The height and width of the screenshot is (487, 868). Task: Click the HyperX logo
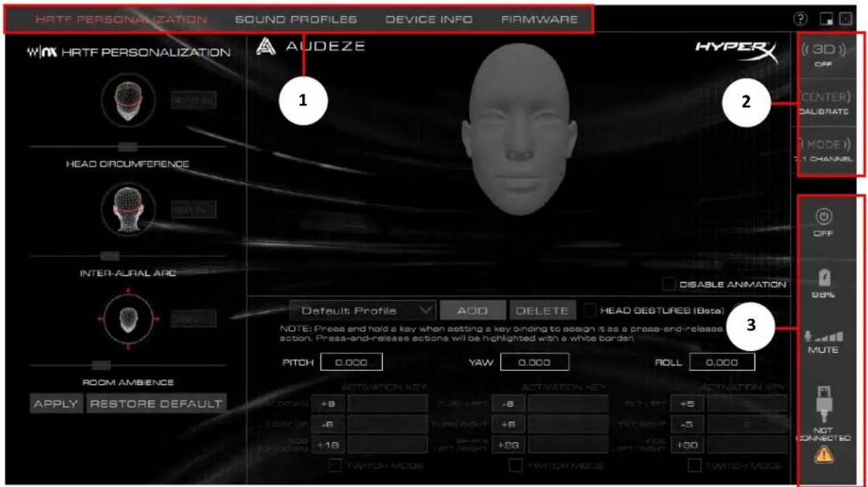[737, 50]
